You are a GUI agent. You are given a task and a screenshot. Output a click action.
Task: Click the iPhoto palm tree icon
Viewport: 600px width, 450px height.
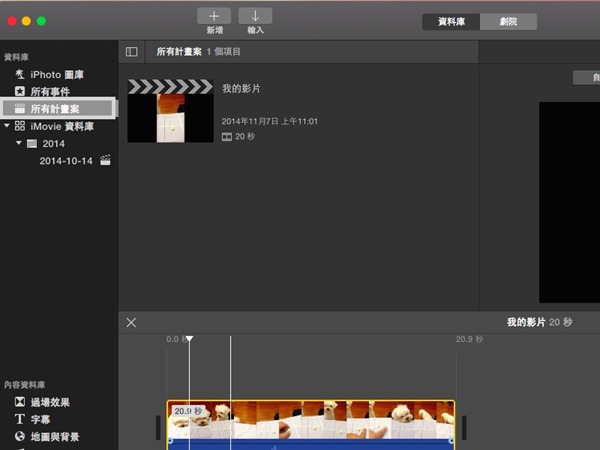[20, 74]
